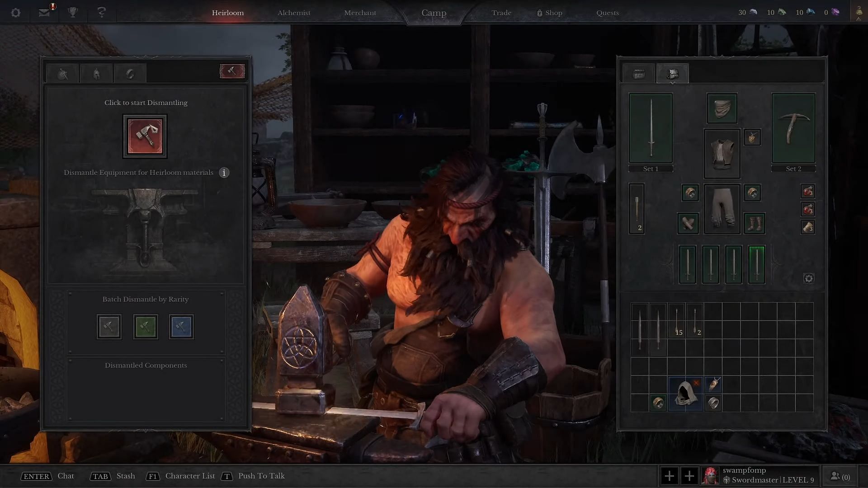Expand the Dismantled Components section
The image size is (868, 488).
click(146, 365)
